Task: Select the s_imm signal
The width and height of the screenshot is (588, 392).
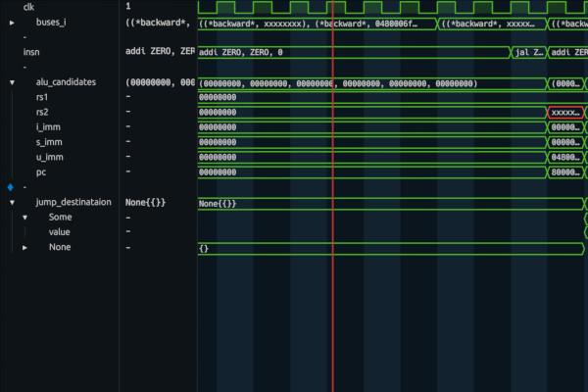Action: (x=48, y=142)
